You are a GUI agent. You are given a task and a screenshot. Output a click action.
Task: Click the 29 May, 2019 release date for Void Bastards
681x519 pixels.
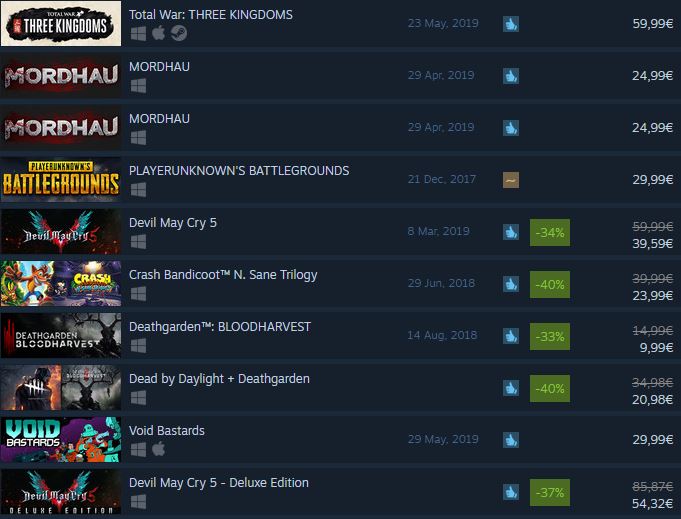click(443, 440)
